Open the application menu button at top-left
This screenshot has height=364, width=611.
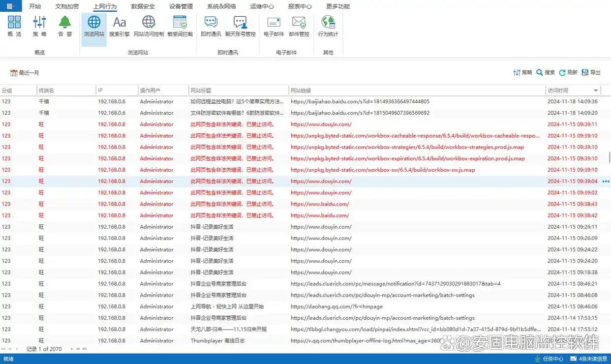click(x=10, y=6)
